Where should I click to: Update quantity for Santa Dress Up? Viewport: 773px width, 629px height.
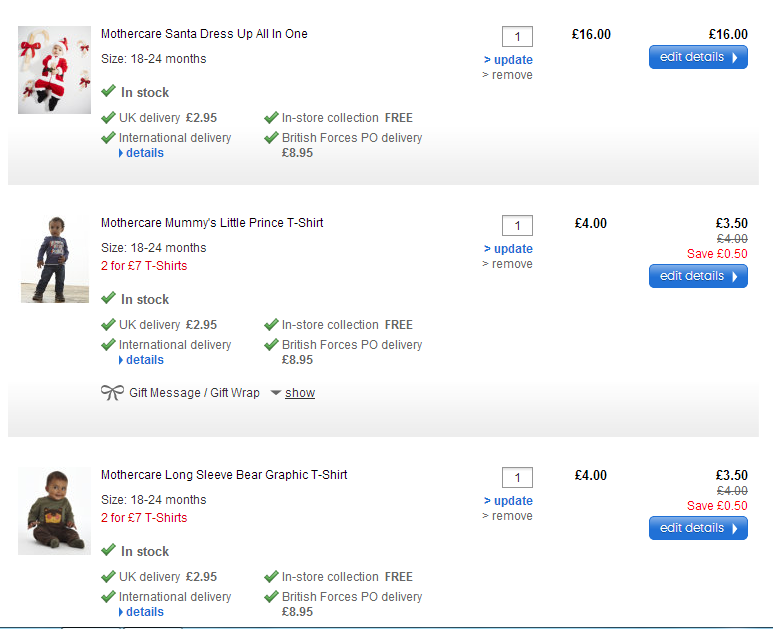click(x=512, y=60)
